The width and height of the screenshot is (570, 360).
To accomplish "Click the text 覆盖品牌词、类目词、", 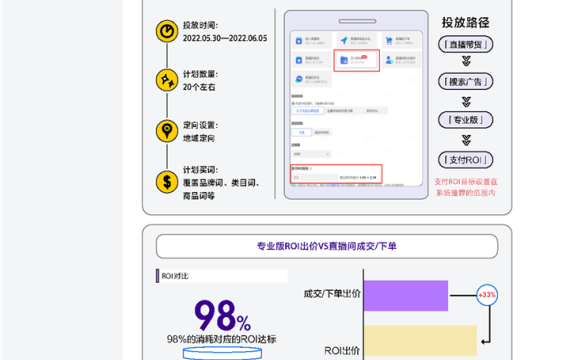I will pyautogui.click(x=222, y=183).
